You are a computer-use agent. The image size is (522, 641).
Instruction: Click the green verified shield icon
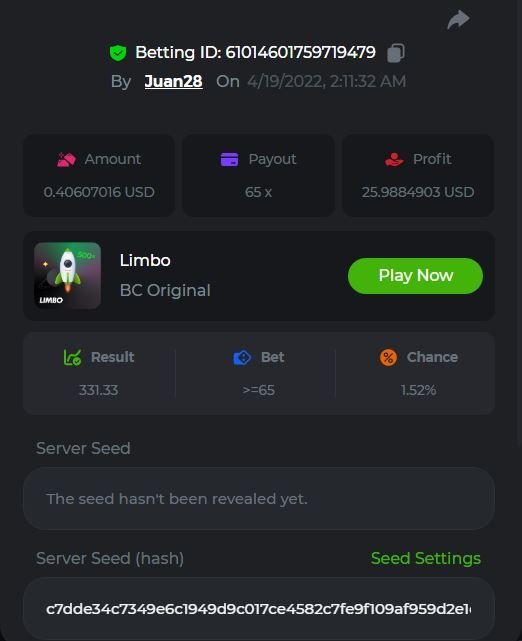point(118,53)
